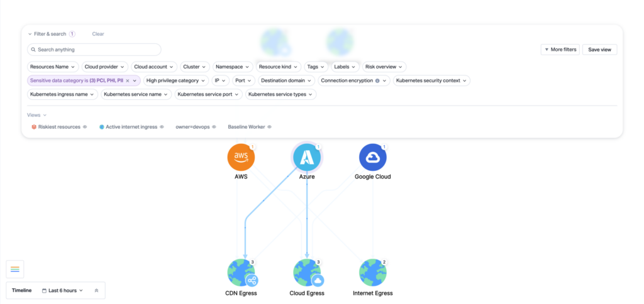The height and width of the screenshot is (304, 644).
Task: Open the Namespace filter dropdown
Action: tap(233, 67)
